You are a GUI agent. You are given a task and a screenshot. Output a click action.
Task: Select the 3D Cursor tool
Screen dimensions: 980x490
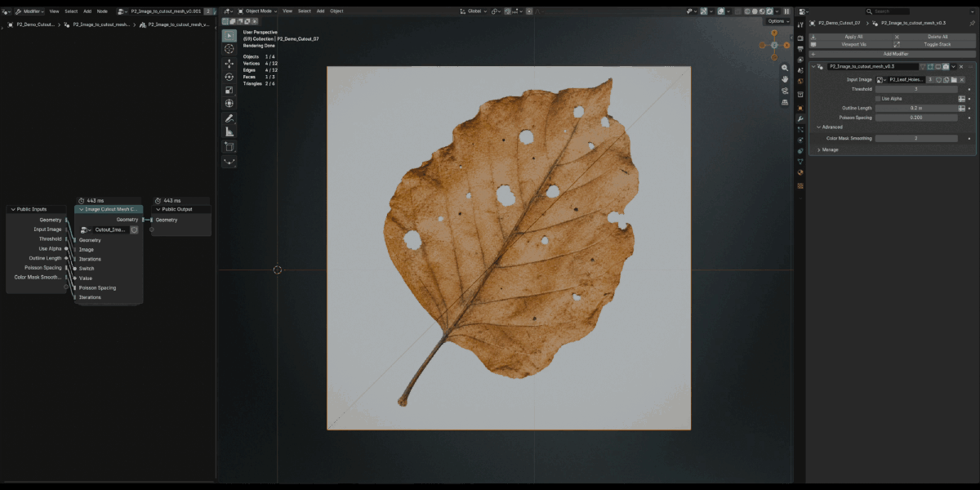point(229,49)
